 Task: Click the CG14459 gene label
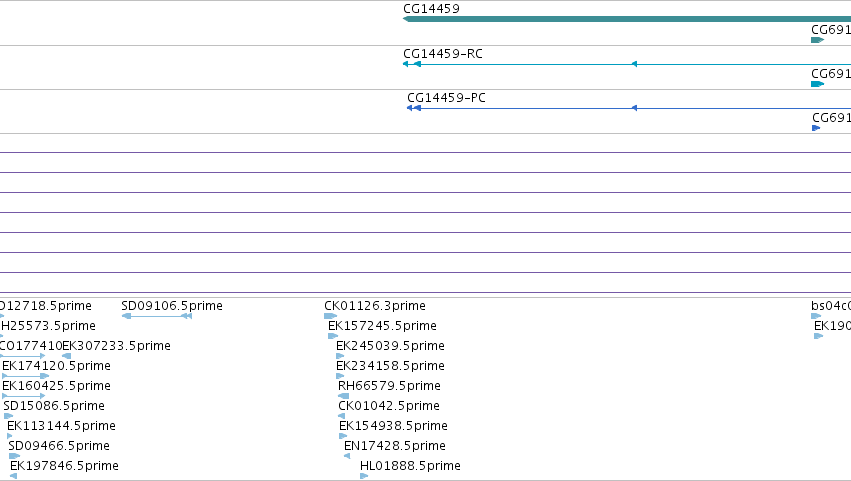coord(431,9)
